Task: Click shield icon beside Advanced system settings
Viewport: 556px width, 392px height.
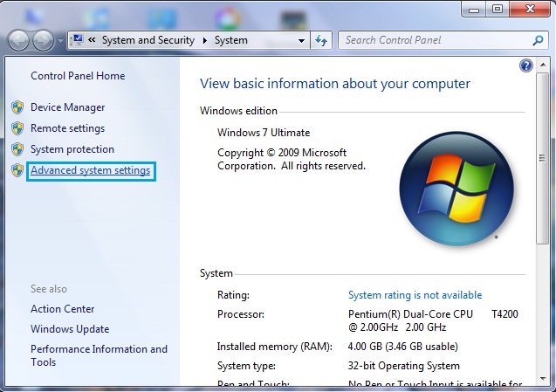Action: pos(17,170)
